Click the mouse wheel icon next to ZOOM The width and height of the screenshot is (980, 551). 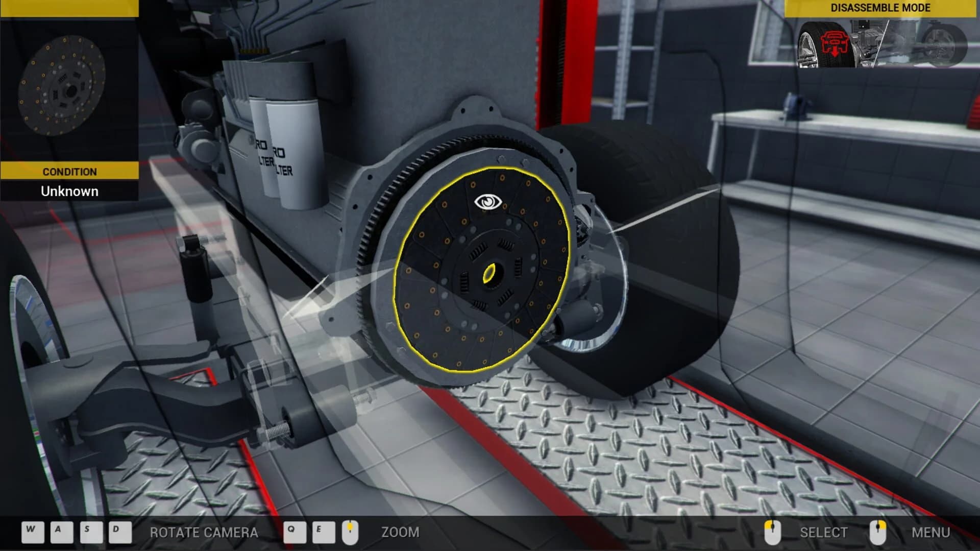(350, 532)
